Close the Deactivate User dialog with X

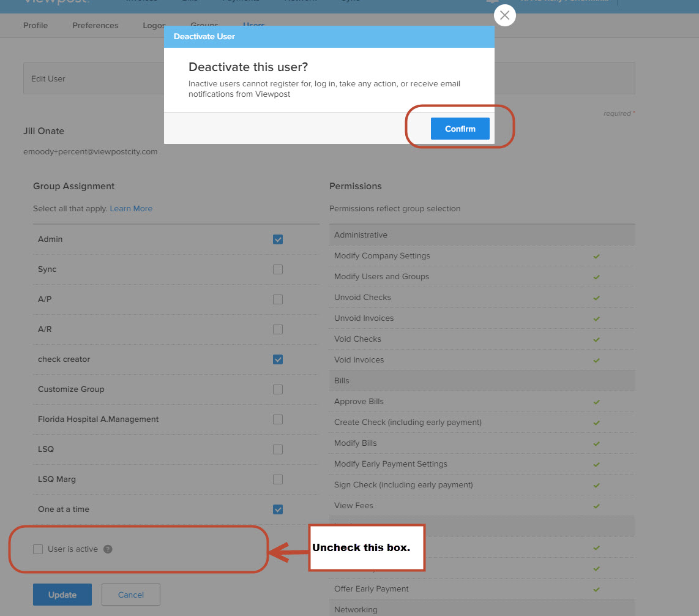504,15
